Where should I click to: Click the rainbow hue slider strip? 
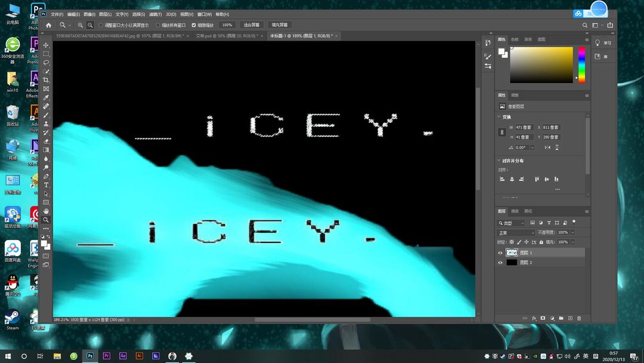tap(581, 65)
